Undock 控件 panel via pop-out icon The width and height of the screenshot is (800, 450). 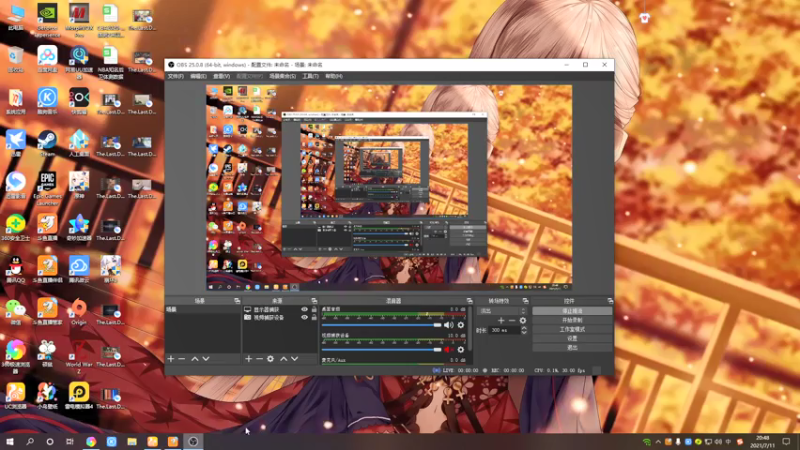click(x=610, y=301)
